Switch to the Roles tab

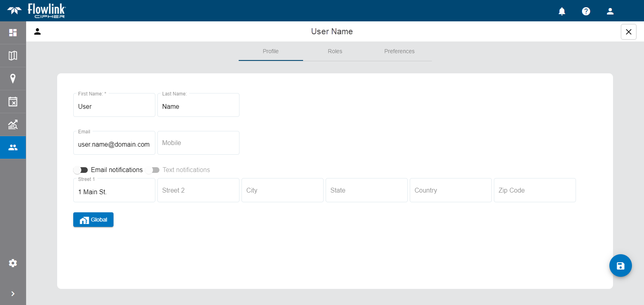coord(335,51)
